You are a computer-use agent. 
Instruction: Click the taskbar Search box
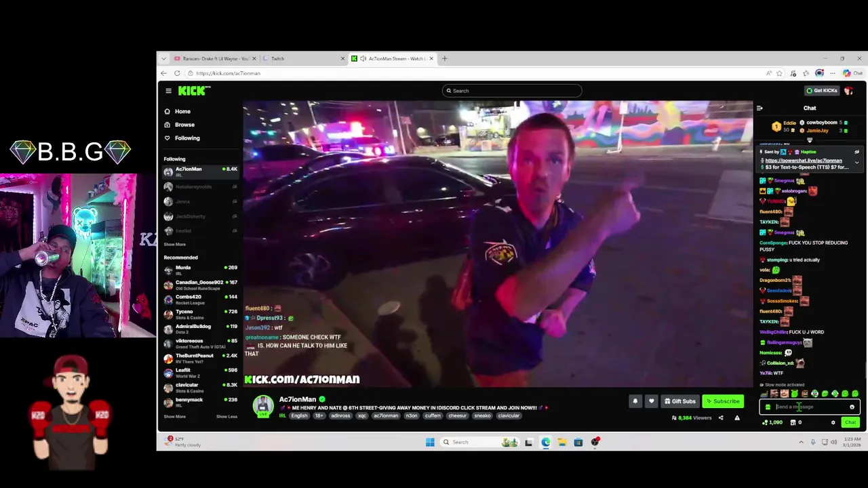point(480,442)
